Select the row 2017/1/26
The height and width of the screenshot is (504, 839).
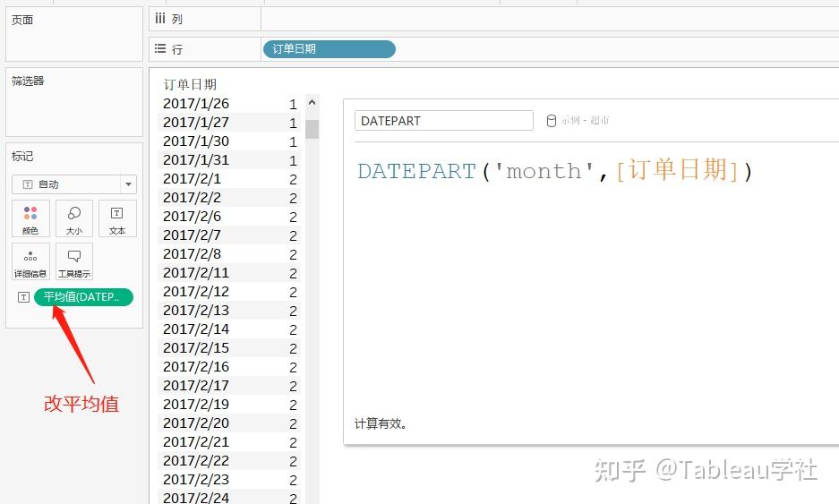coord(229,103)
